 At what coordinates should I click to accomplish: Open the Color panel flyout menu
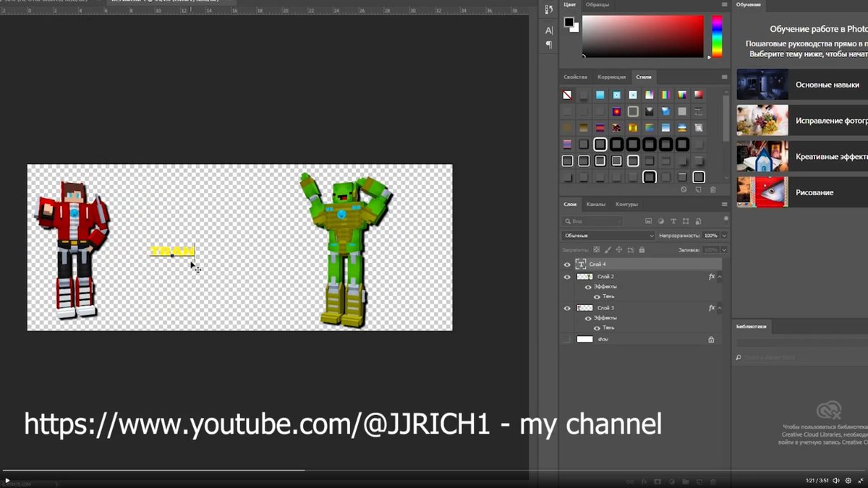coord(724,4)
